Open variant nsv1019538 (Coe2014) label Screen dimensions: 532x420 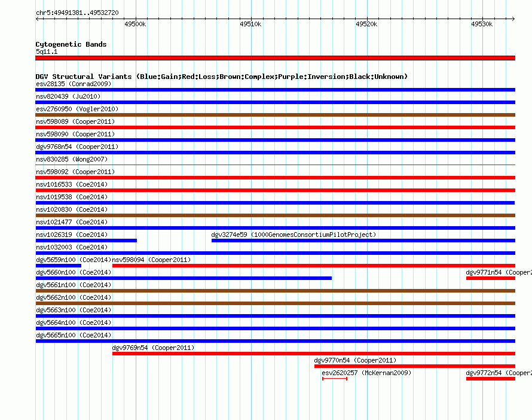[72, 197]
